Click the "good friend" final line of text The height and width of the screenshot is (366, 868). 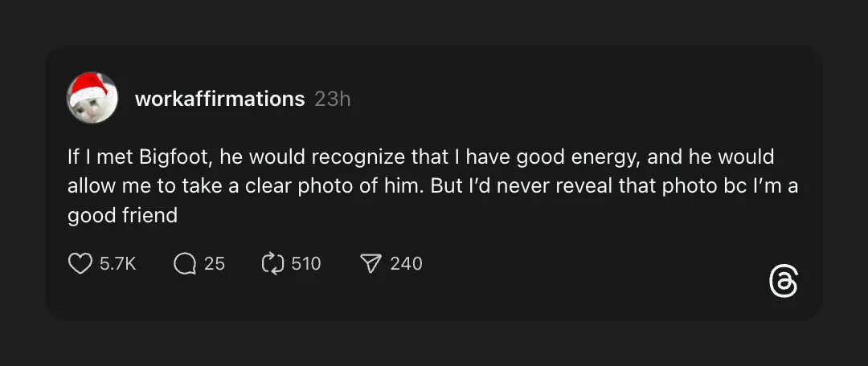(x=122, y=216)
